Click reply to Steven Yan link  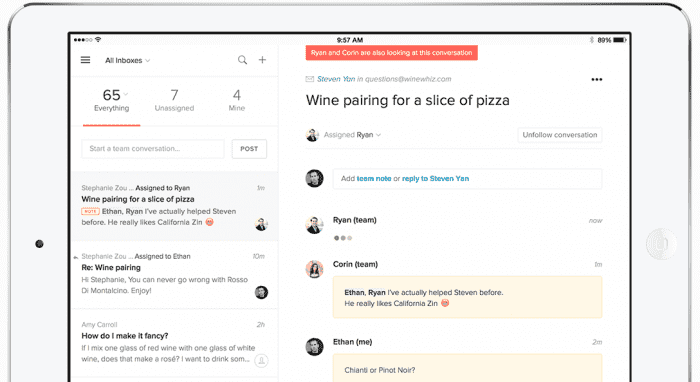435,179
